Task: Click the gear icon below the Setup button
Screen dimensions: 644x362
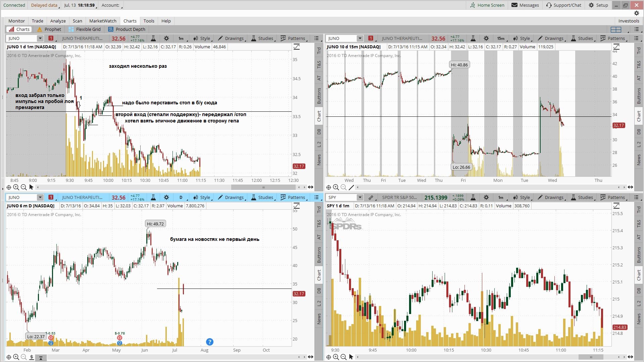Action: pos(636,13)
